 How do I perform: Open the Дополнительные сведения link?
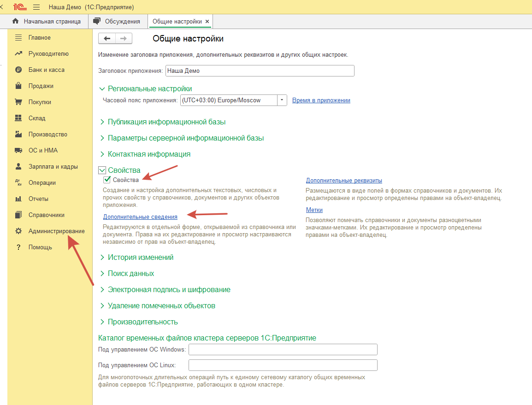[x=140, y=217]
